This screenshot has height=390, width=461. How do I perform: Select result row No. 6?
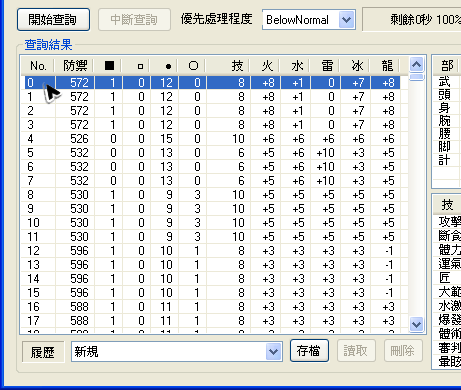212,167
